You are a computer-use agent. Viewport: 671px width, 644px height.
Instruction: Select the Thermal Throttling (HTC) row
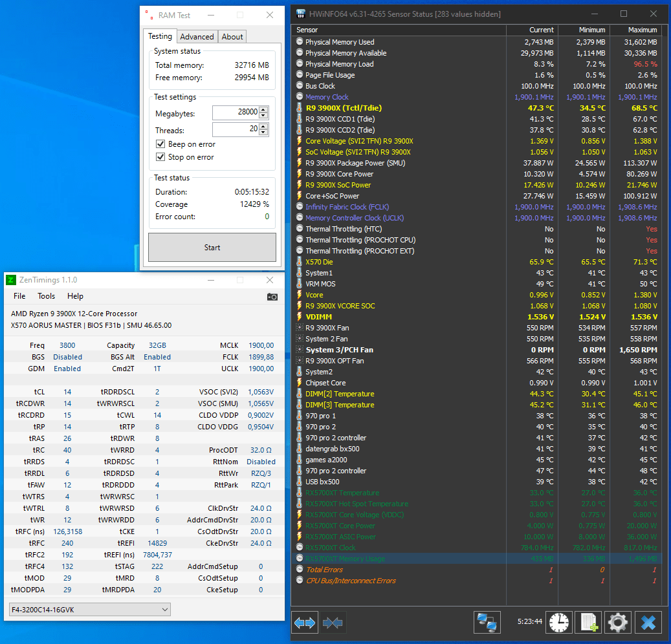[477, 229]
